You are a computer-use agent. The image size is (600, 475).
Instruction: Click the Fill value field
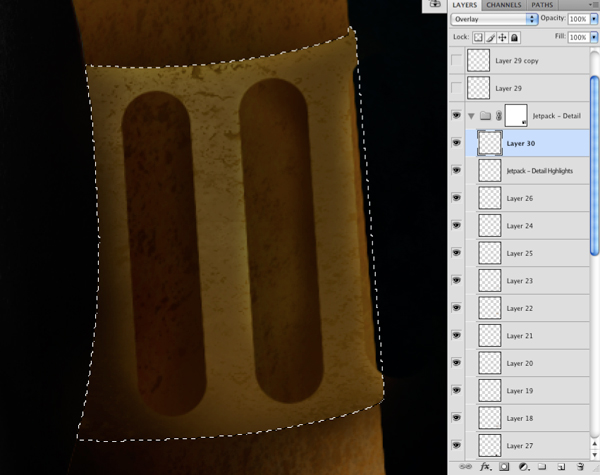(578, 37)
